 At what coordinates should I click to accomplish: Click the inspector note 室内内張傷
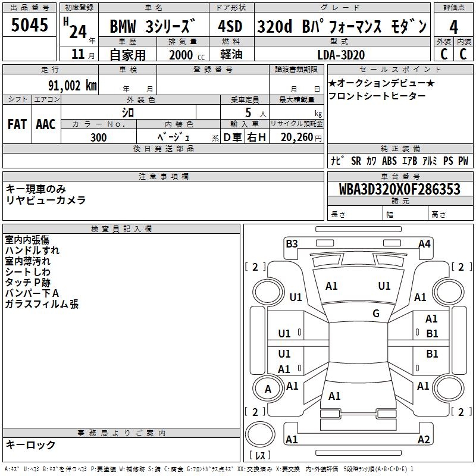pos(27,240)
